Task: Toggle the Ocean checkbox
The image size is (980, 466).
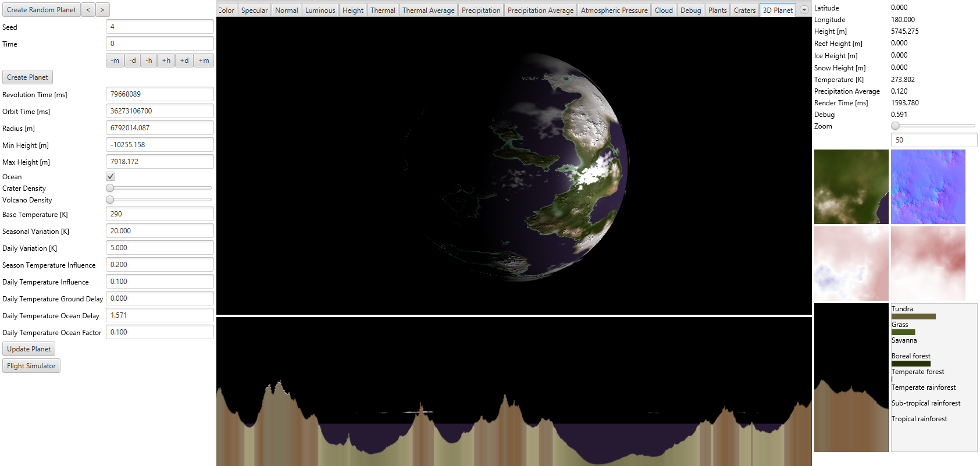Action: 111,176
